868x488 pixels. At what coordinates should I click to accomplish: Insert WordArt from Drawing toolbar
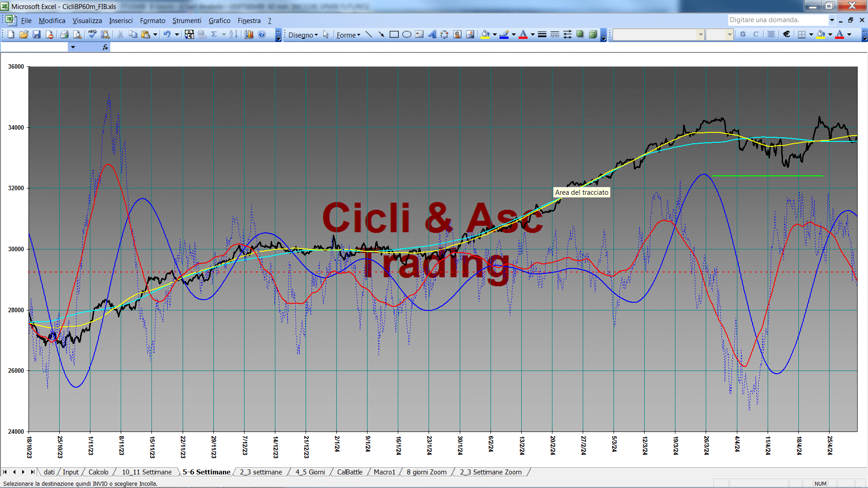tap(432, 34)
